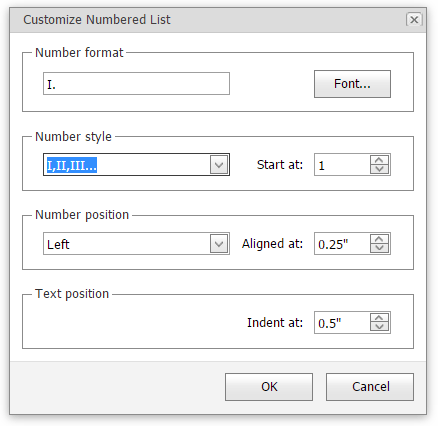This screenshot has height=426, width=438.
Task: Click the Text position group label
Action: 72,294
